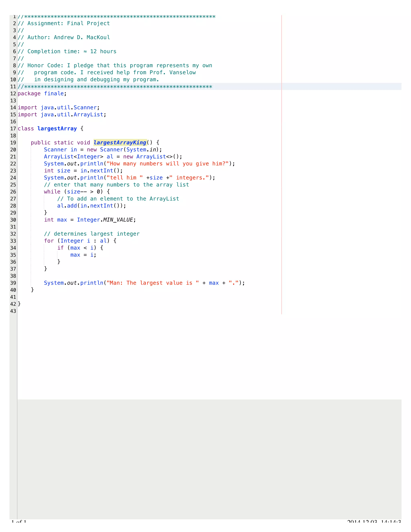Click 'for (Integer i : al) {' loop header
Viewport: 411px width, 532px height.
tap(80, 241)
